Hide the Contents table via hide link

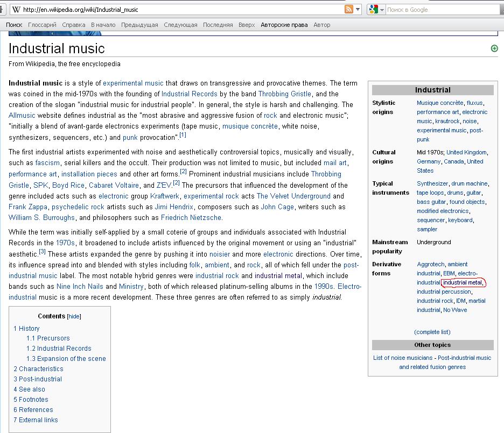[74, 316]
